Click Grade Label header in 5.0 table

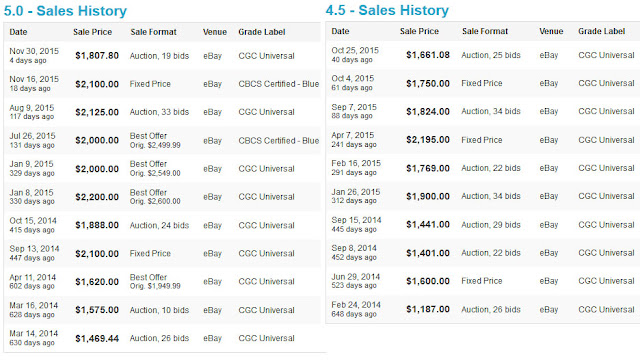point(262,32)
